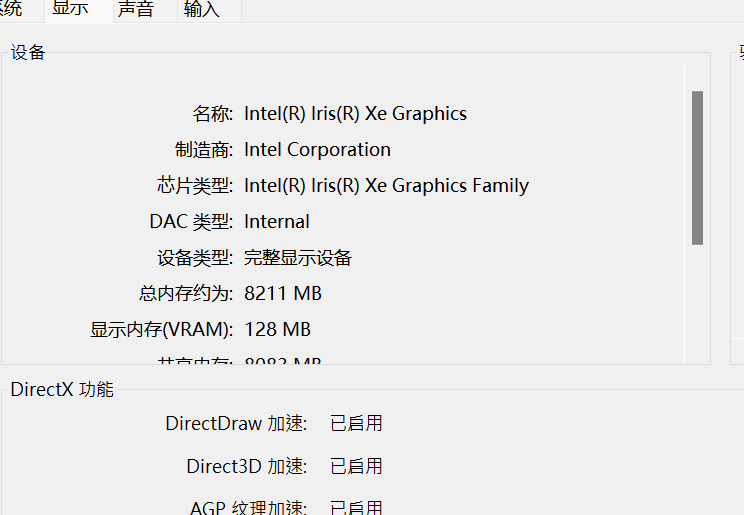This screenshot has width=744, height=515.
Task: Click the DirectX 功能 group heading
Action: [x=62, y=390]
